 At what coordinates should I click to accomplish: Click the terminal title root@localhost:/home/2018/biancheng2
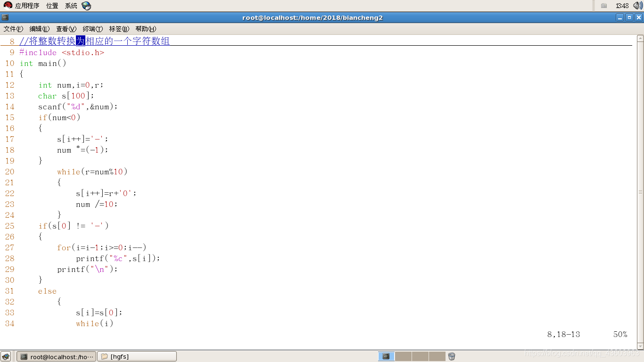[313, 17]
